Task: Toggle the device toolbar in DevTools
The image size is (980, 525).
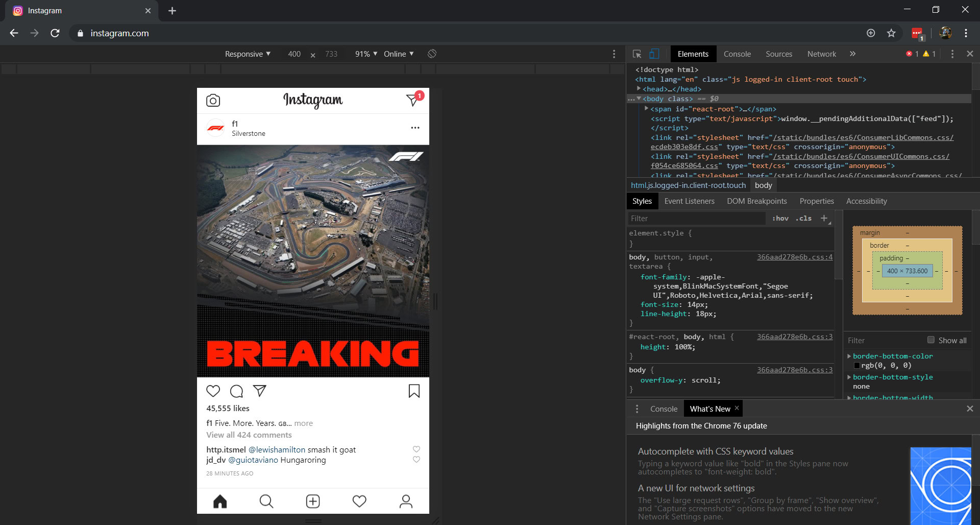Action: (x=654, y=54)
